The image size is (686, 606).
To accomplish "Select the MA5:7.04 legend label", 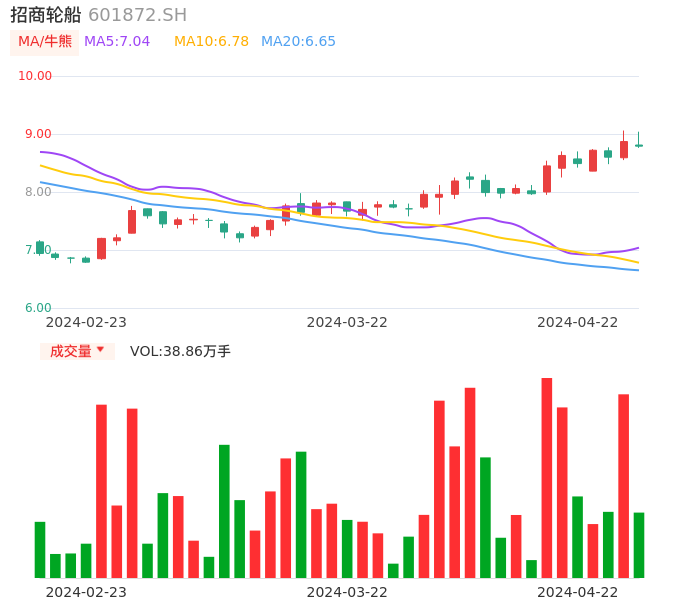I will click(x=117, y=42).
